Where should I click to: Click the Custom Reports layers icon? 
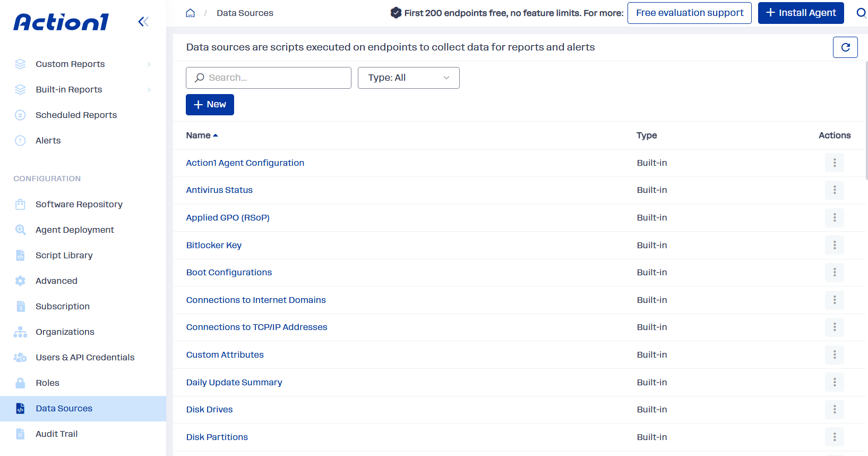tap(20, 64)
